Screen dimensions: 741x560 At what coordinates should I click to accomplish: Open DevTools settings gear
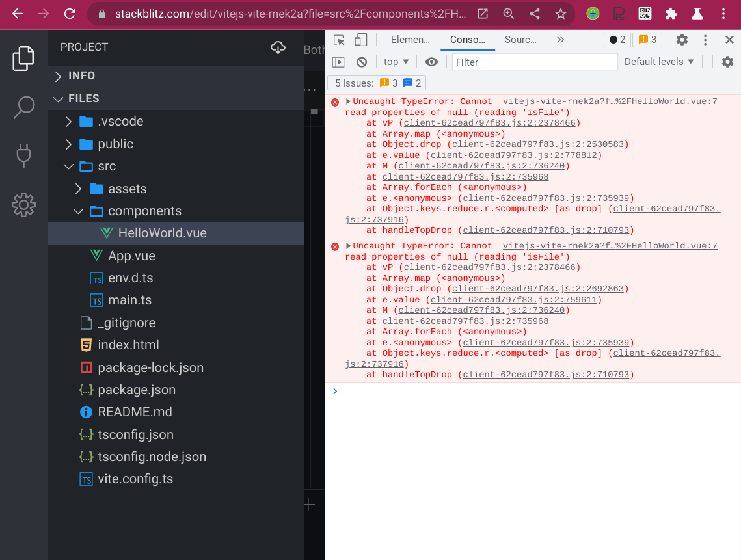682,40
